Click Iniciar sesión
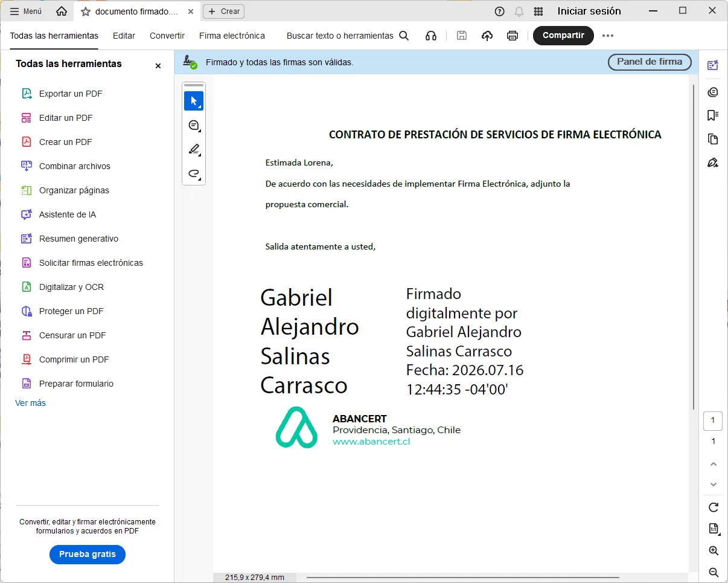The image size is (728, 583). click(589, 11)
